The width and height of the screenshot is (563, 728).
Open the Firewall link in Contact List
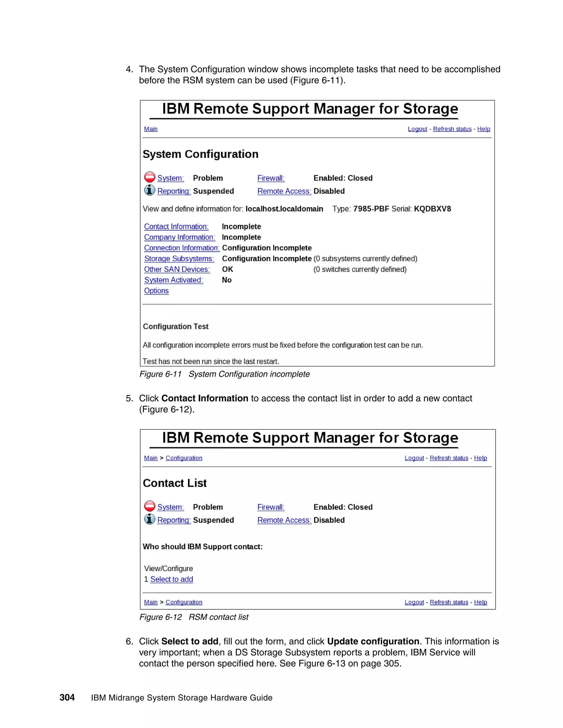tap(271, 507)
